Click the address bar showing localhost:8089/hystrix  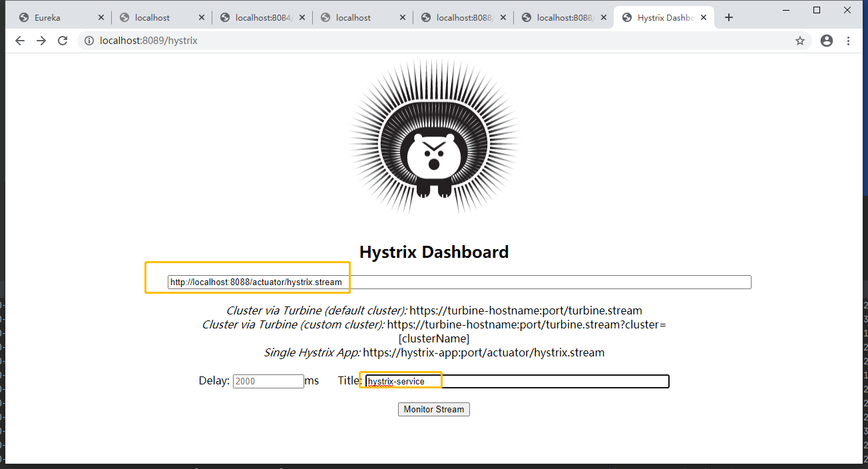(x=445, y=41)
